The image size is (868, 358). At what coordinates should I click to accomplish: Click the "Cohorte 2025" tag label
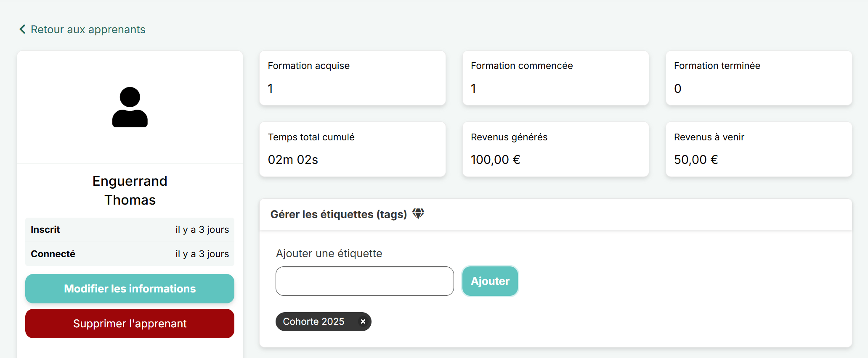(x=313, y=321)
